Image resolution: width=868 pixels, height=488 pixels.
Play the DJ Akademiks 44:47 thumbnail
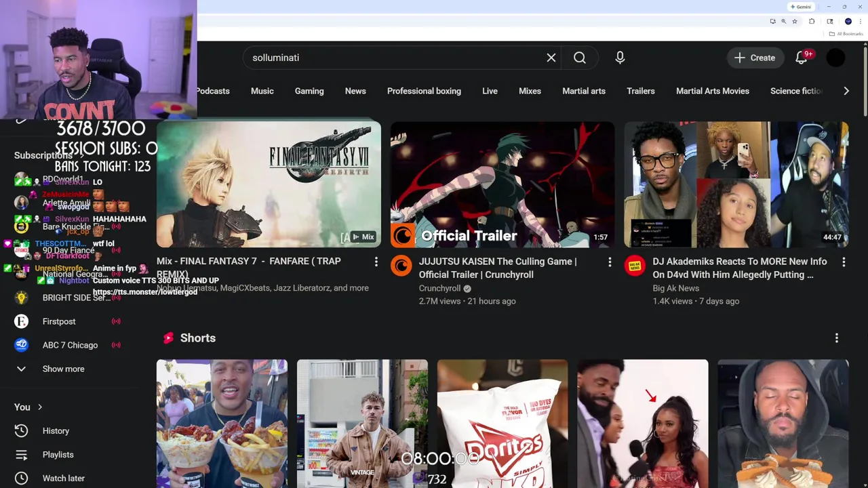coord(736,184)
